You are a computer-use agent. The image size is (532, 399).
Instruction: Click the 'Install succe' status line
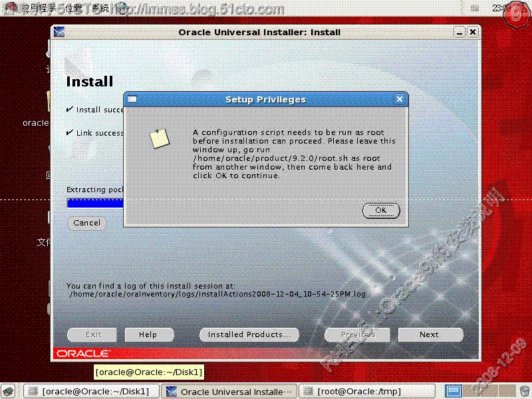(95, 110)
